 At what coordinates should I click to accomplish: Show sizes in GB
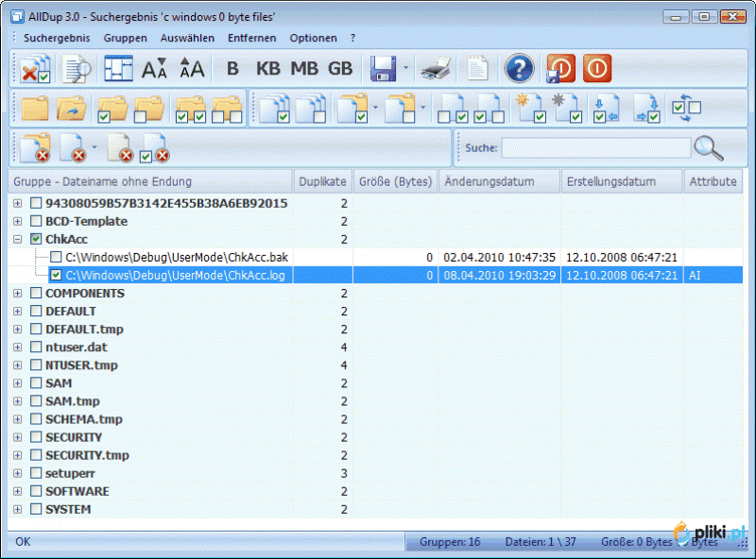pyautogui.click(x=340, y=68)
